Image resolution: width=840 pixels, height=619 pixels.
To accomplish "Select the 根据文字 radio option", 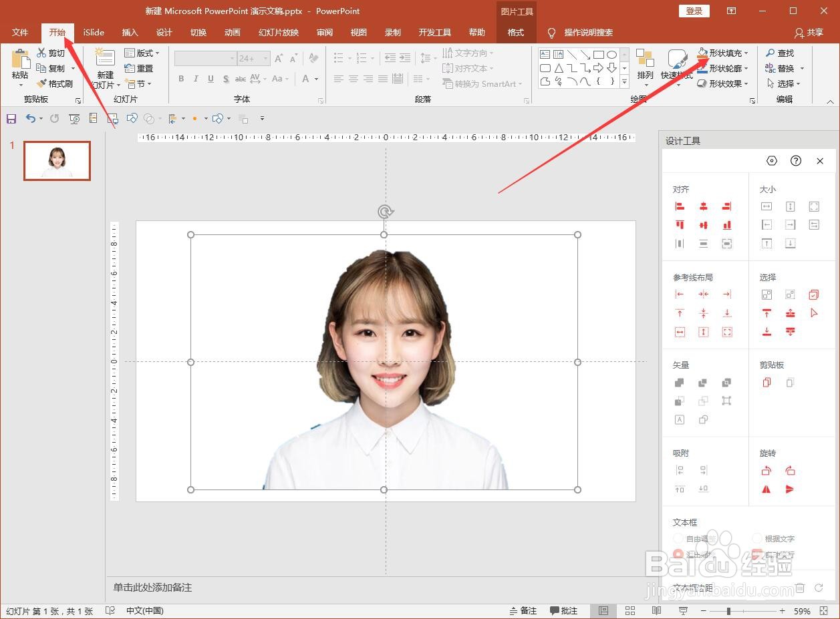I will pos(757,538).
